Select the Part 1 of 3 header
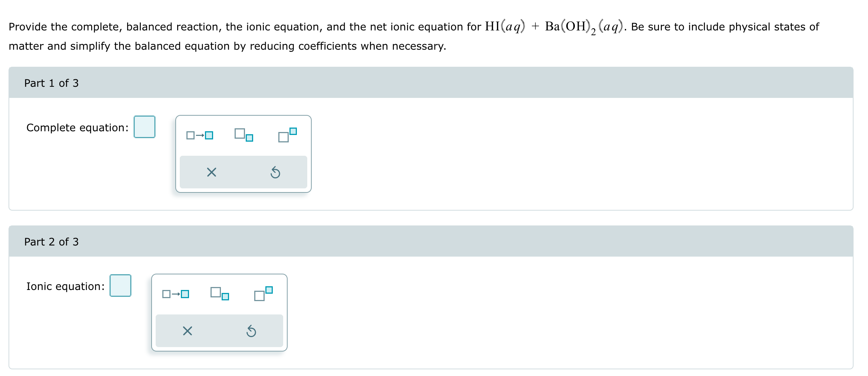The image size is (868, 376). pos(51,83)
